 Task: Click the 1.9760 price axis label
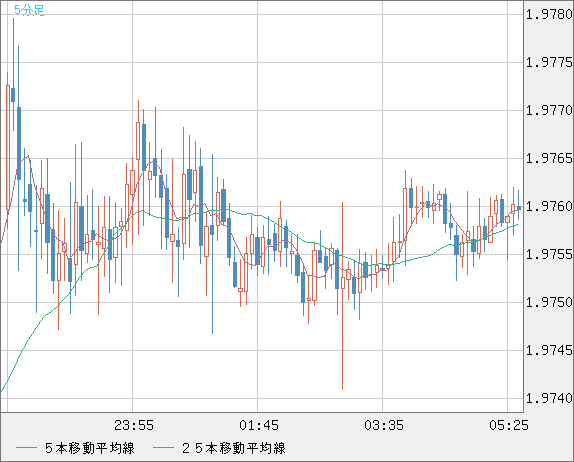coord(549,206)
